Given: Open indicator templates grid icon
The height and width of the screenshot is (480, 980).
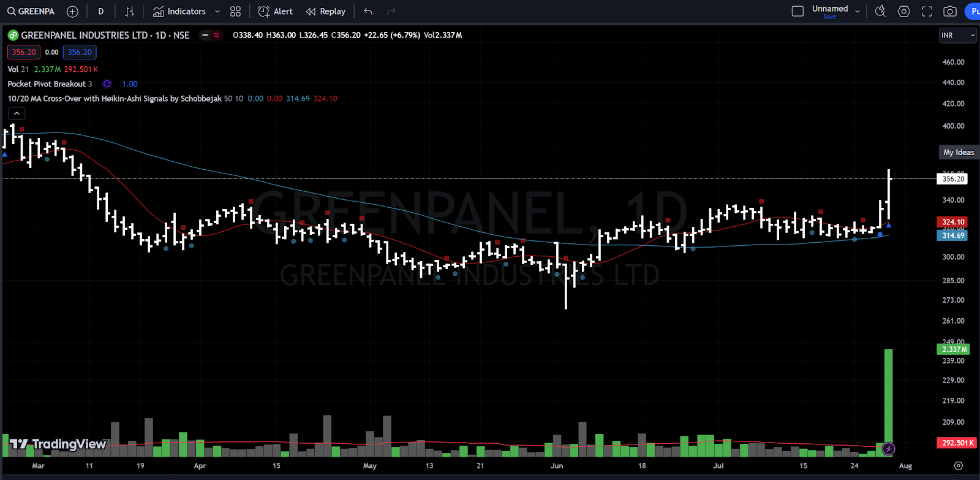Looking at the screenshot, I should (235, 11).
